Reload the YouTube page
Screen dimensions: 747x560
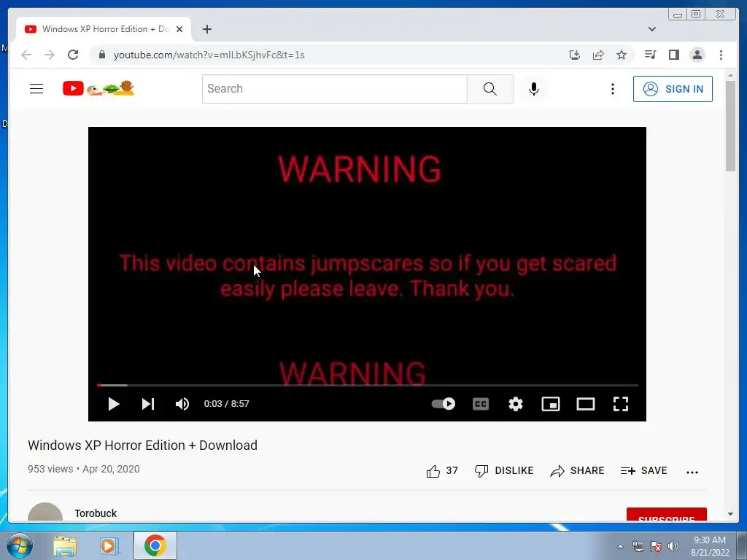pos(73,55)
